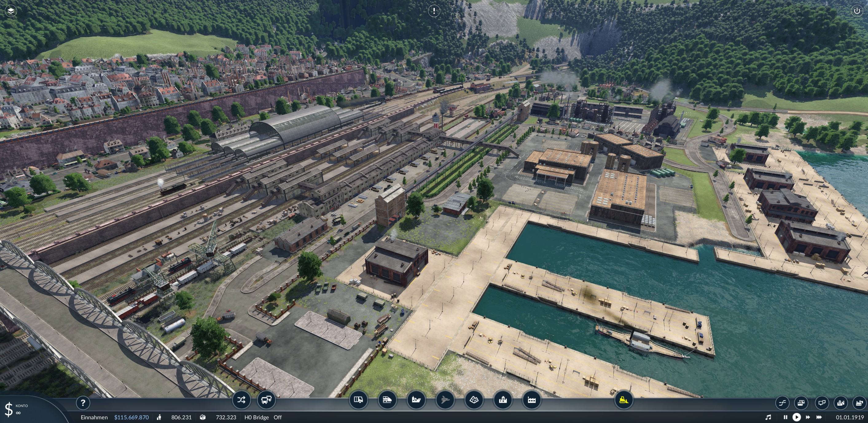Set game speed to normal play
Viewport: 868px width, 423px height.
(796, 417)
